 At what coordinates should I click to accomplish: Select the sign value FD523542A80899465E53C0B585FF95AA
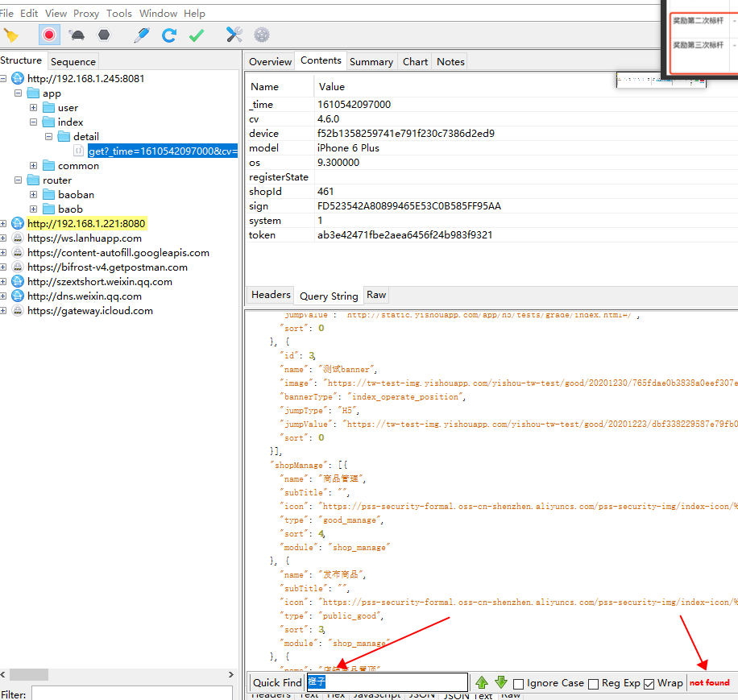[x=409, y=206]
